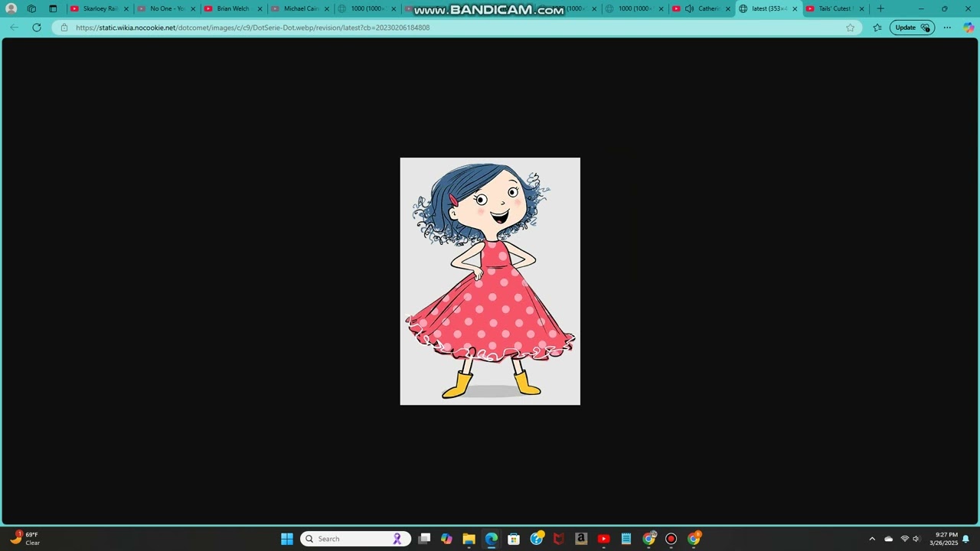The width and height of the screenshot is (980, 551).
Task: Open the blue question-mark help app icon
Action: point(537,539)
